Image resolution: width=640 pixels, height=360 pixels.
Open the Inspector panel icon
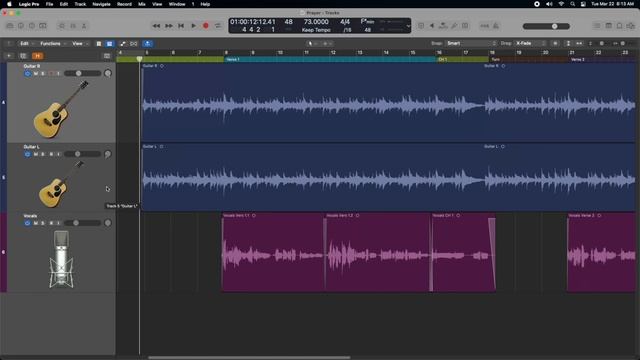[21, 26]
